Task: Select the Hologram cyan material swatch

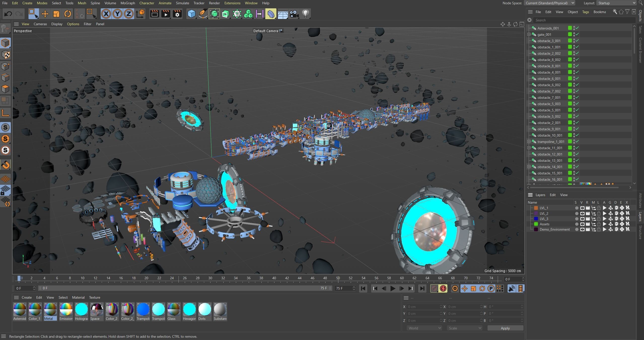Action: tap(81, 310)
